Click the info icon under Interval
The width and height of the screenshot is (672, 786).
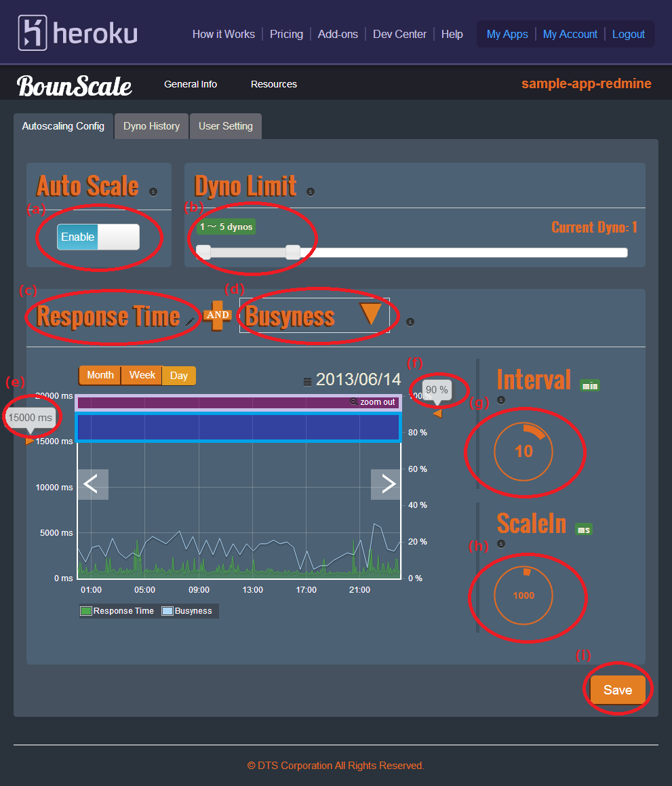coord(501,399)
